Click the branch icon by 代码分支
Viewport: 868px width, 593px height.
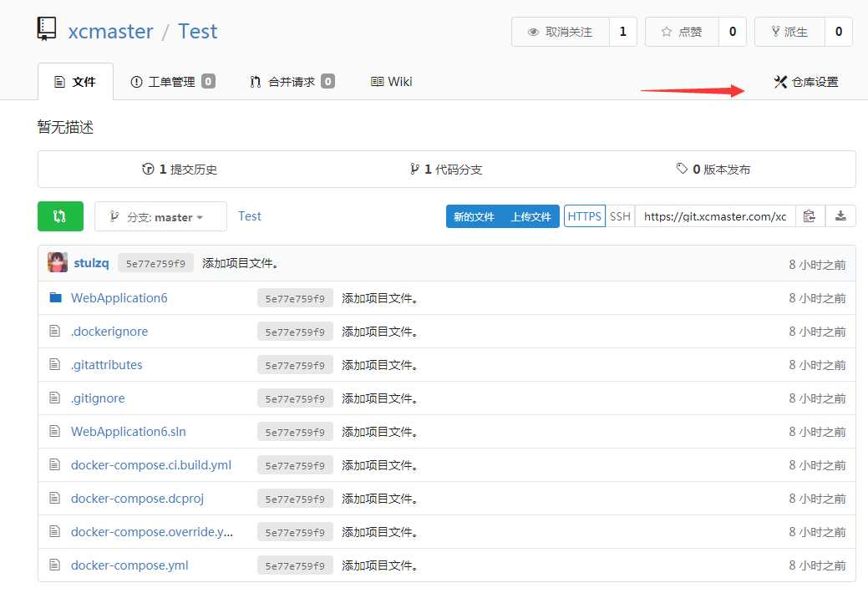(414, 169)
